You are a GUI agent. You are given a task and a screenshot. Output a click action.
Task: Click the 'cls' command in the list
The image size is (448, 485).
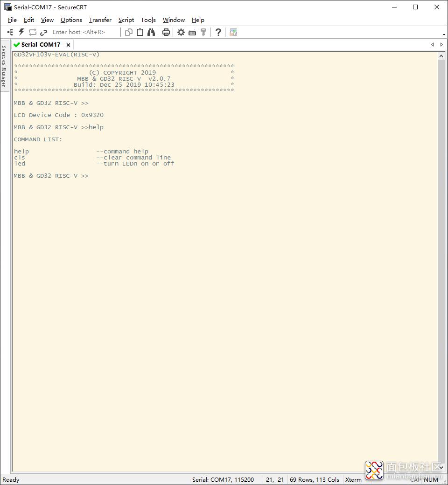point(19,158)
